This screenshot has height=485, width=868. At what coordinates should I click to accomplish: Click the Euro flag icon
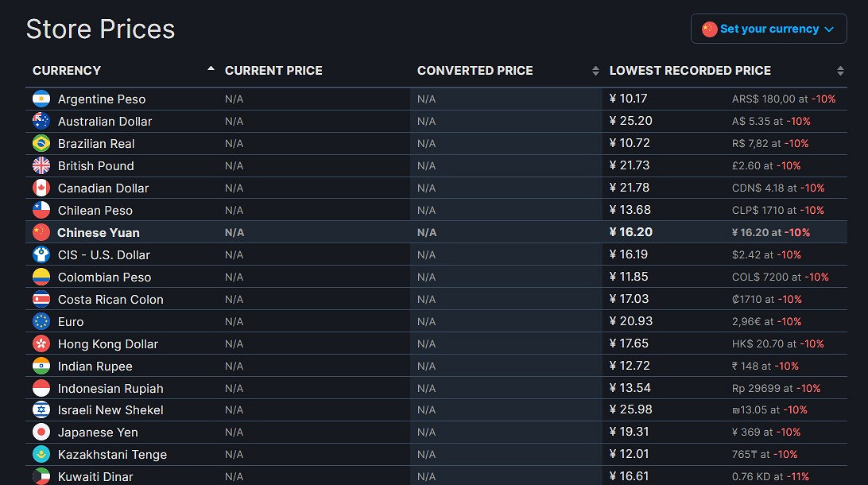click(41, 321)
